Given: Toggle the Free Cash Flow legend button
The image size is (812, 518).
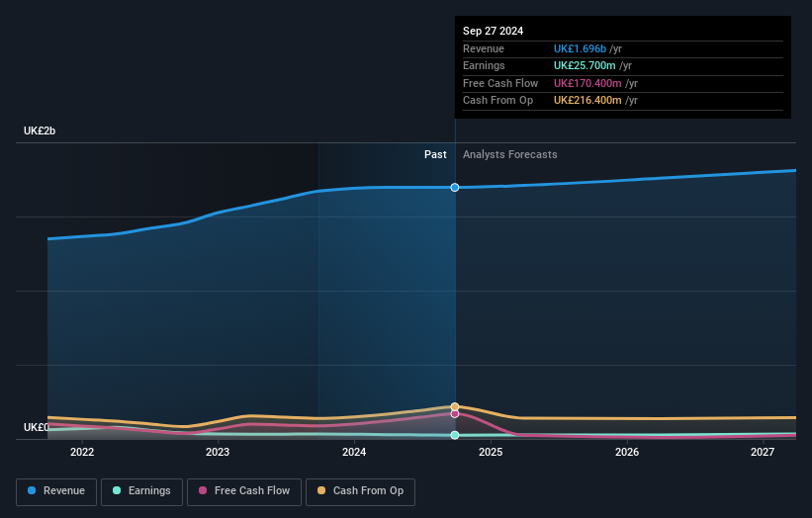Looking at the screenshot, I should (x=244, y=491).
